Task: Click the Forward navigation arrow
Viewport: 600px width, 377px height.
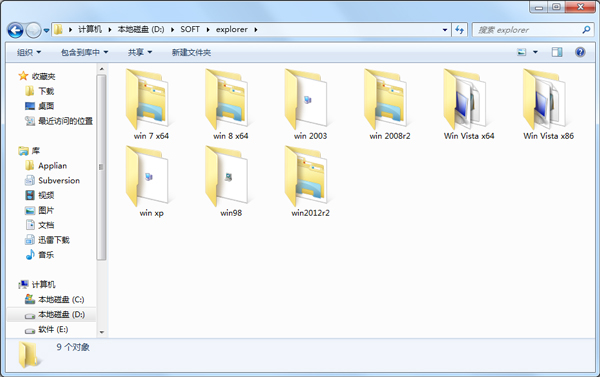Action: point(33,30)
